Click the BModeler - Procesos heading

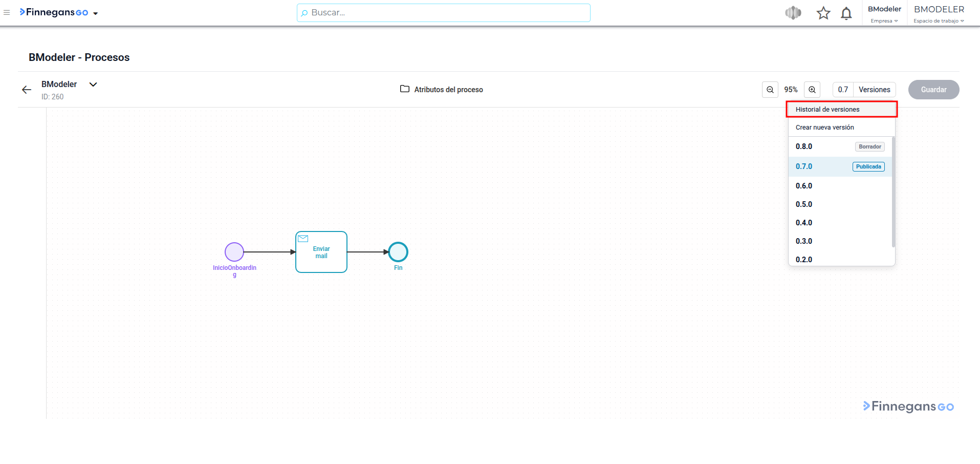tap(79, 57)
